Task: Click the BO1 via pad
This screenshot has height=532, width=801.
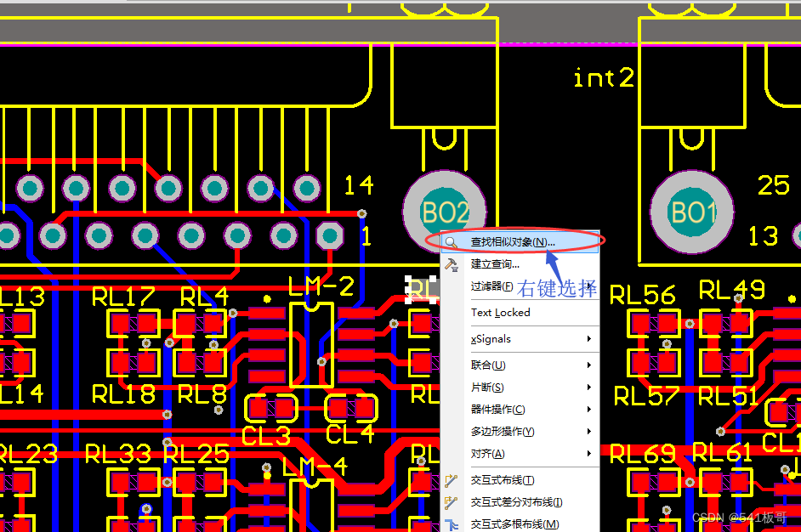Action: tap(691, 212)
